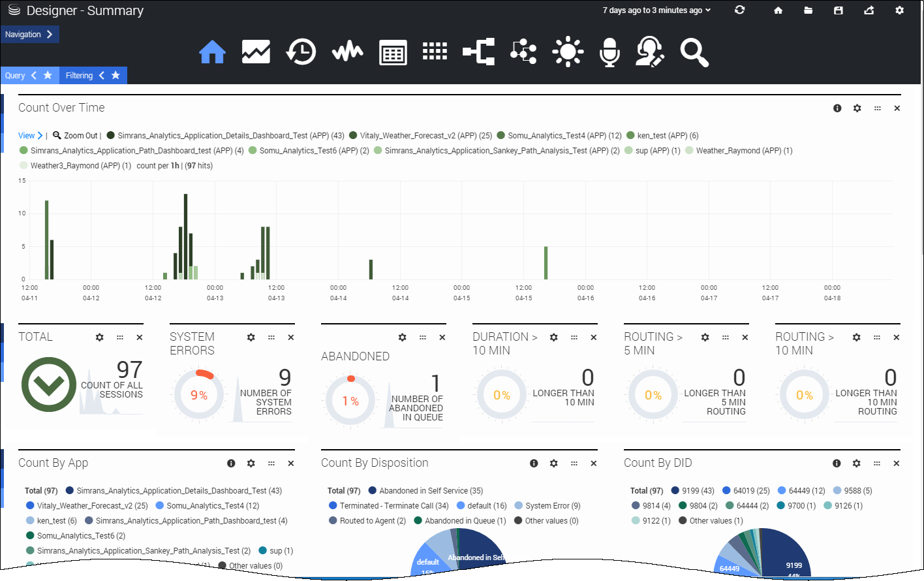This screenshot has width=924, height=581.
Task: Open the trend chart view icon
Action: 256,51
